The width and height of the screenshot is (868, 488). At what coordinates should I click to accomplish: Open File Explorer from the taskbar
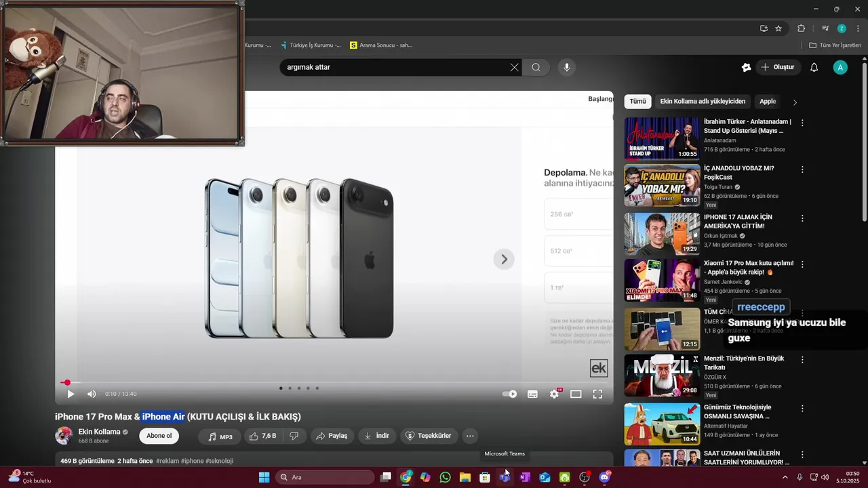click(x=465, y=477)
